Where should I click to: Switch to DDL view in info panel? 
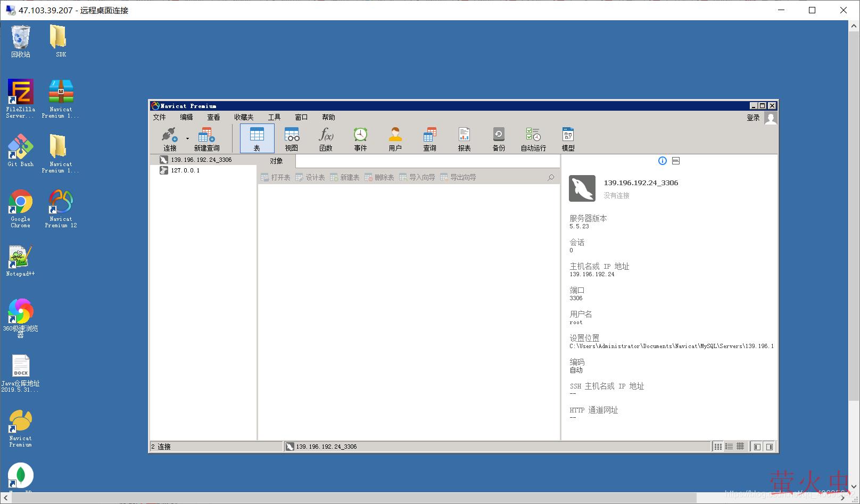coord(676,161)
